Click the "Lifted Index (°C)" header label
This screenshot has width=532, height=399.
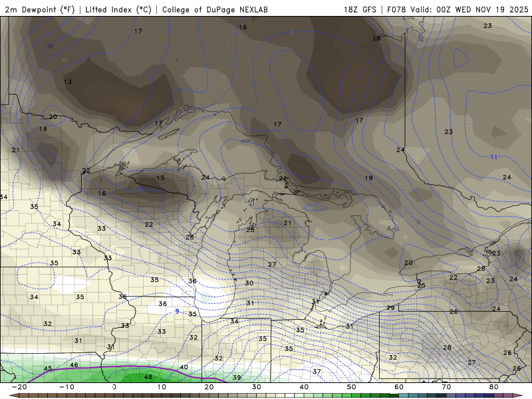[118, 9]
